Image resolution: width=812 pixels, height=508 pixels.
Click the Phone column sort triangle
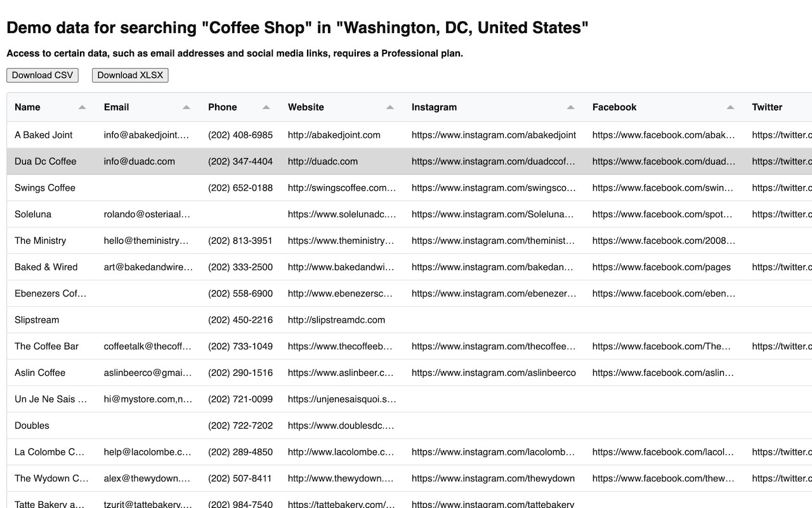[266, 107]
